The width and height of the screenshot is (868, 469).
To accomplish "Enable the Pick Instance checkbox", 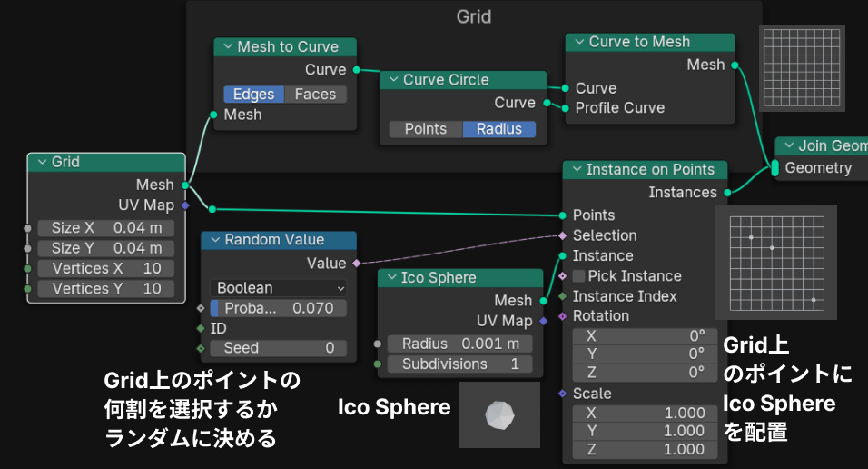I will [x=579, y=276].
